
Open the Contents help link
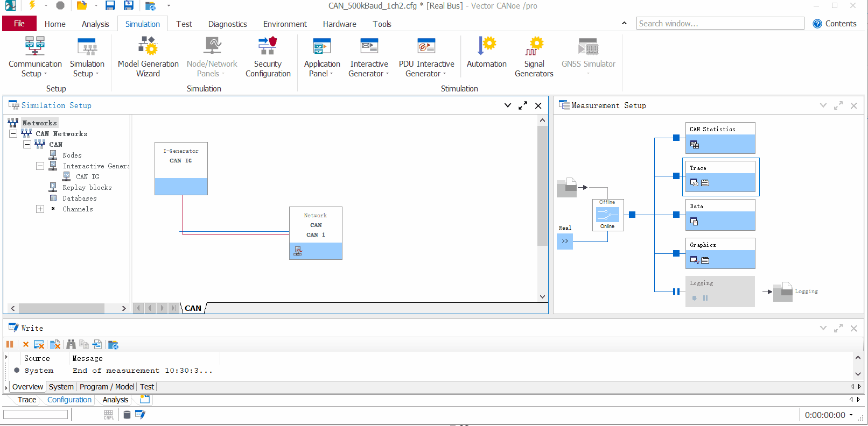pos(835,24)
